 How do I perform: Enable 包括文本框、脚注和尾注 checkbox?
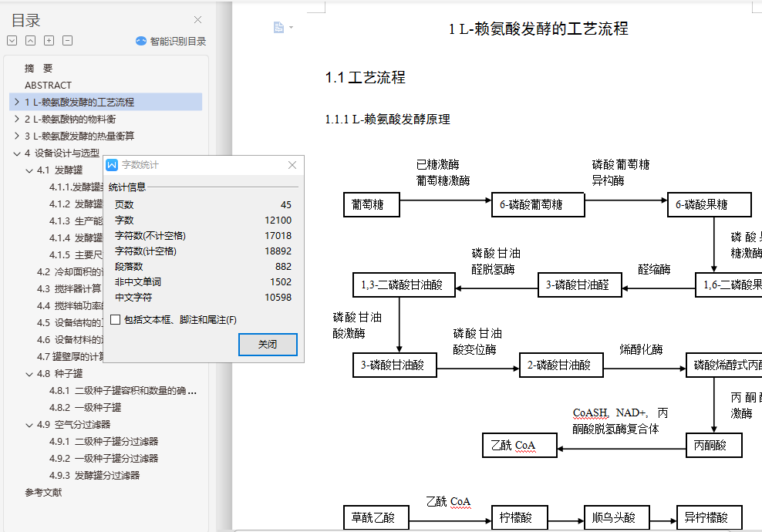[116, 320]
